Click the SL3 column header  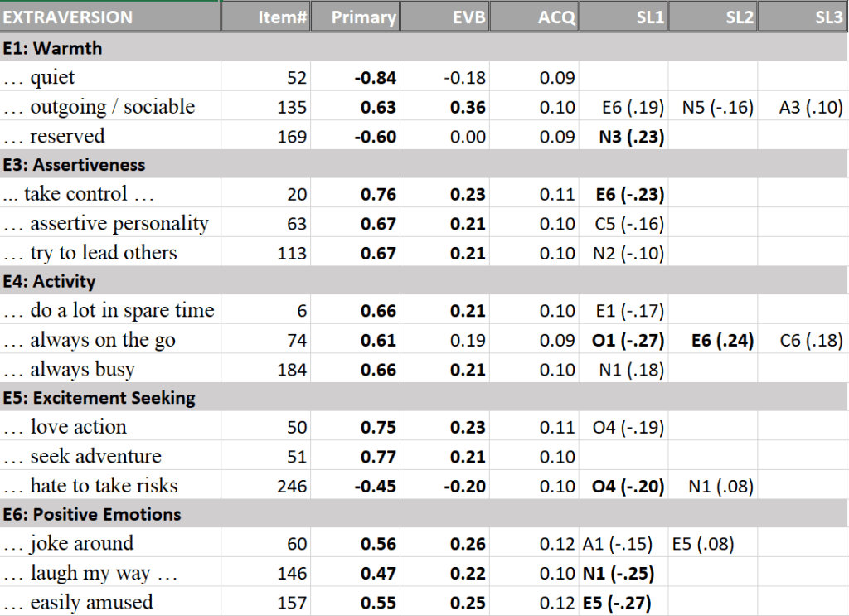(x=803, y=17)
